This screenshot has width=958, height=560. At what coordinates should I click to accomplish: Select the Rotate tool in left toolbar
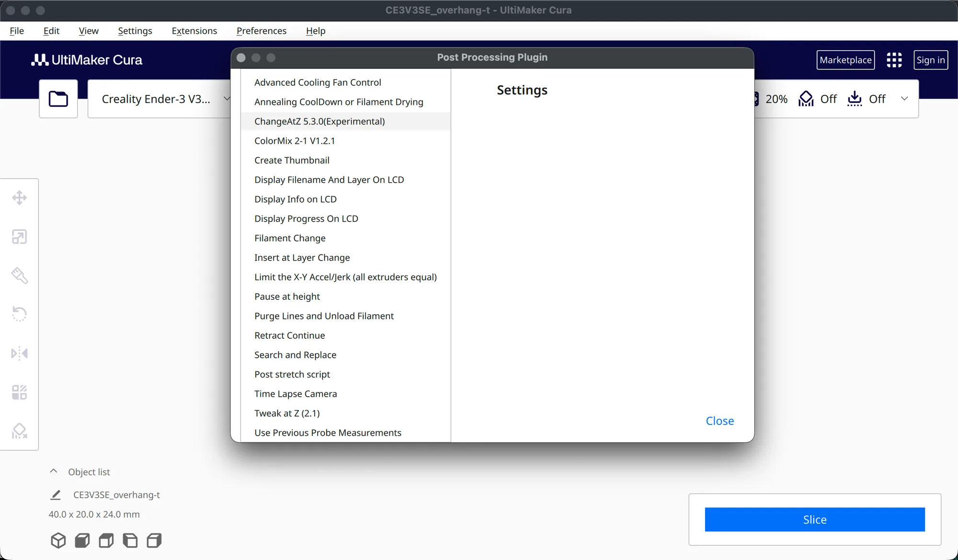[x=19, y=314]
